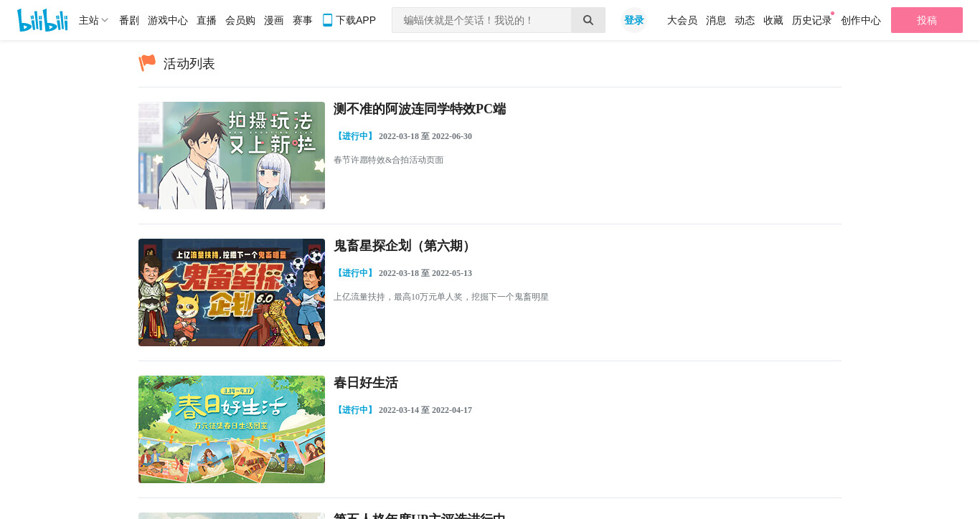Open title 测不准的阿波连同学特效PC端

(x=420, y=109)
